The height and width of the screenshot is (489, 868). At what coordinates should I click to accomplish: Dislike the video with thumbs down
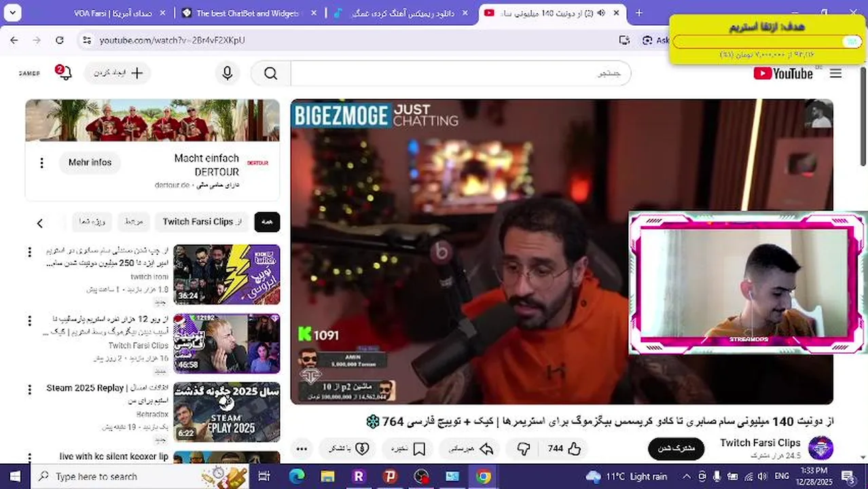coord(524,448)
